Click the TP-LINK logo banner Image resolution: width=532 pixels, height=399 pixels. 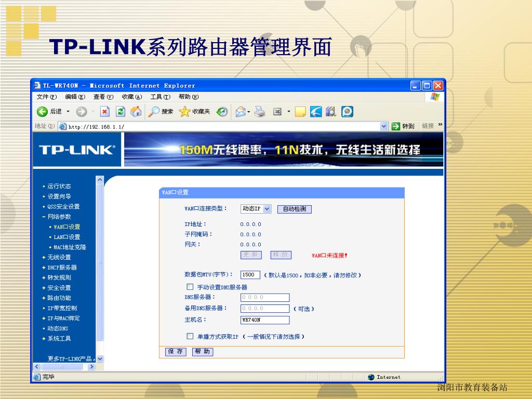77,150
